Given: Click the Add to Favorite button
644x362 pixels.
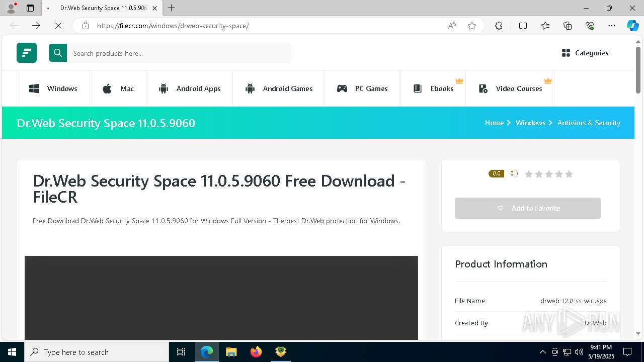Looking at the screenshot, I should click(528, 208).
